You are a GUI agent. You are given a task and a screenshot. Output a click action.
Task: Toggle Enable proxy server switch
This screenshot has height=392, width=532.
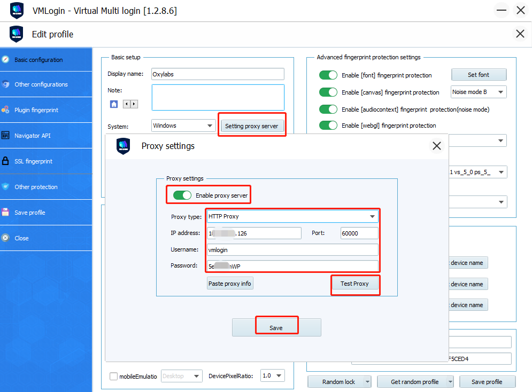182,195
